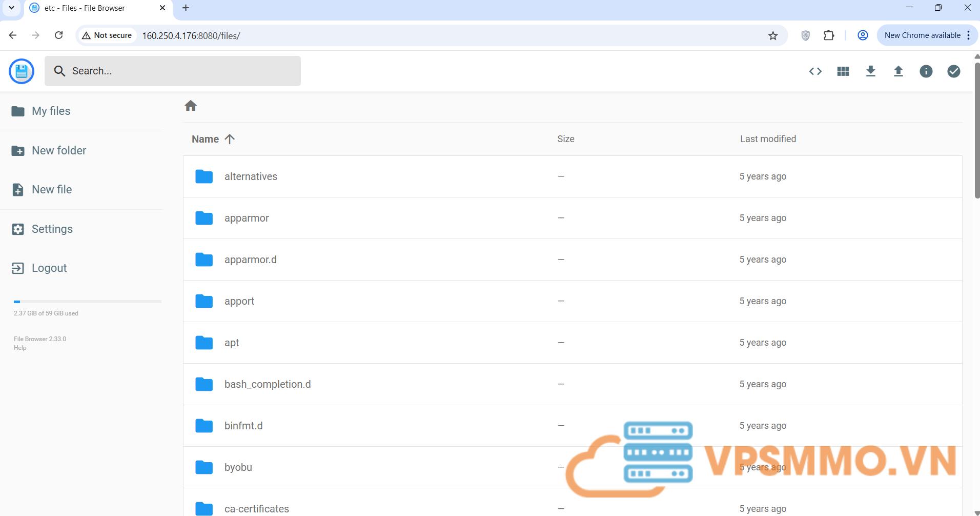Click the upload arrow icon
This screenshot has width=980, height=516.
click(x=898, y=71)
